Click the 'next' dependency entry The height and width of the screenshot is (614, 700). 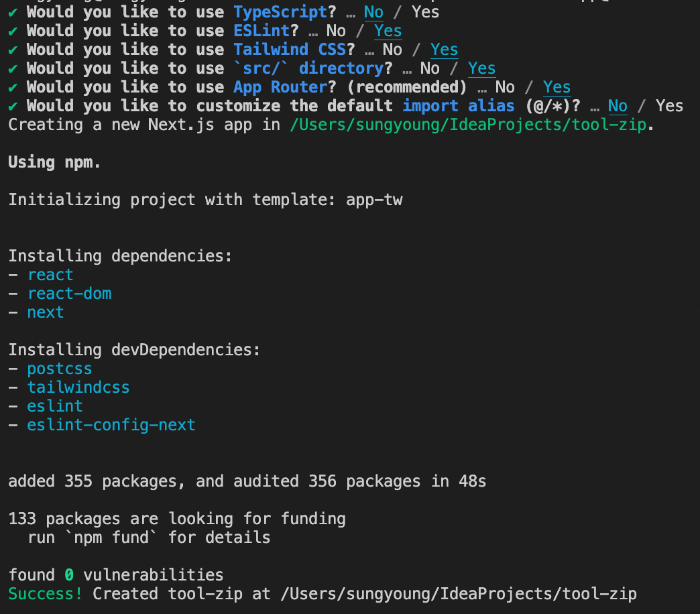pyautogui.click(x=46, y=312)
